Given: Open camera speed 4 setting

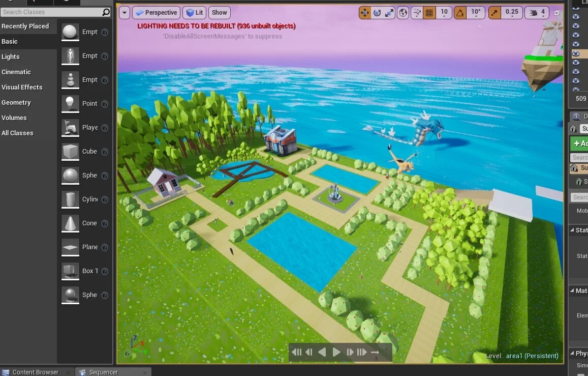Looking at the screenshot, I should click(537, 13).
